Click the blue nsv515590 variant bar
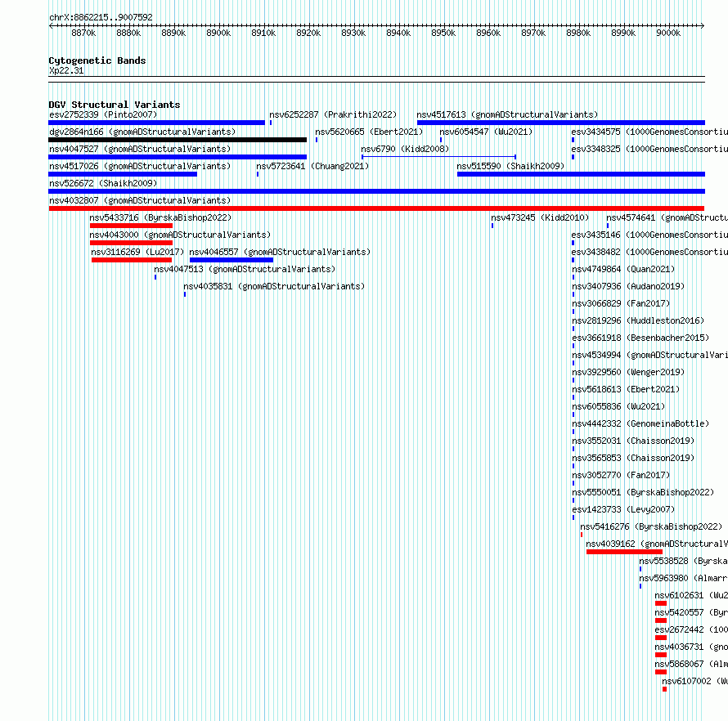 point(581,174)
